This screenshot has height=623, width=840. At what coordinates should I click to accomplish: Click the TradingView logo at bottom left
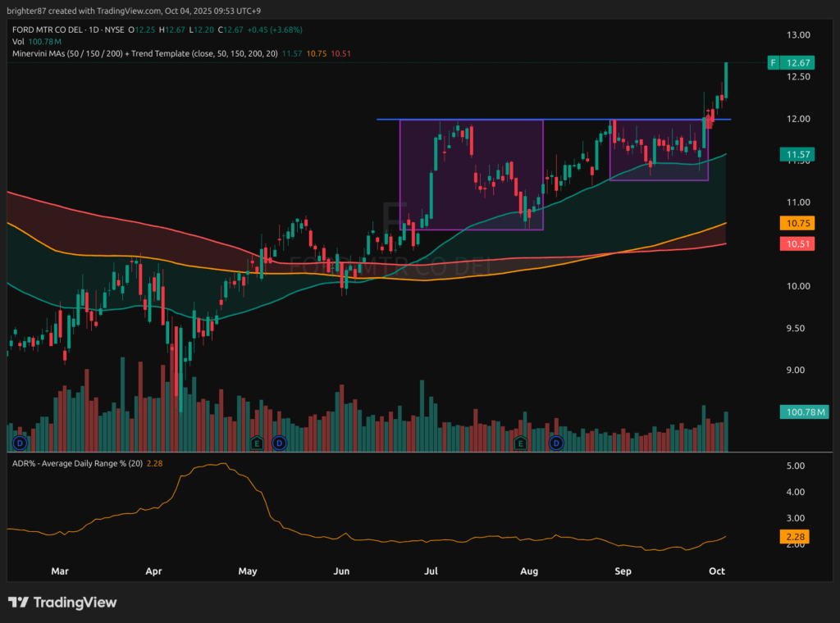(62, 603)
